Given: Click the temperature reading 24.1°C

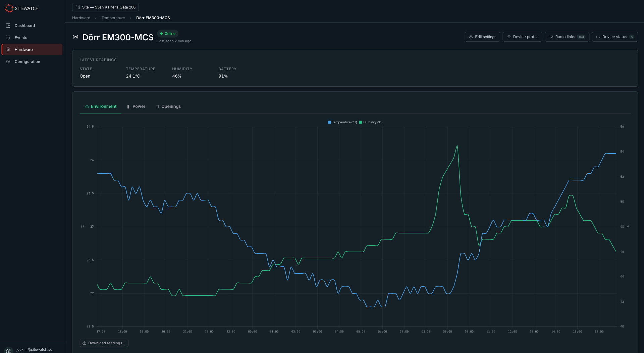Looking at the screenshot, I should (x=133, y=76).
